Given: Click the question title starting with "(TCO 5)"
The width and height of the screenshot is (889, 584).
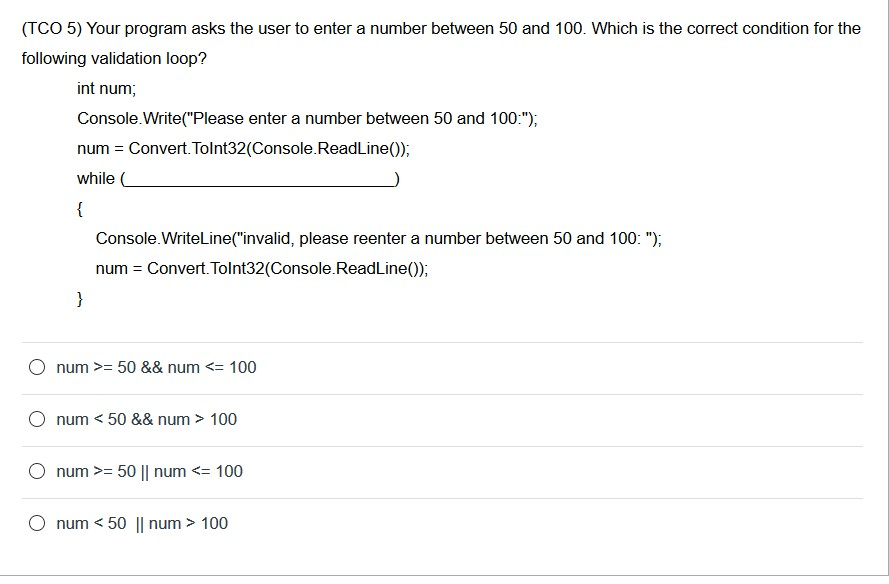Looking at the screenshot, I should click(440, 28).
